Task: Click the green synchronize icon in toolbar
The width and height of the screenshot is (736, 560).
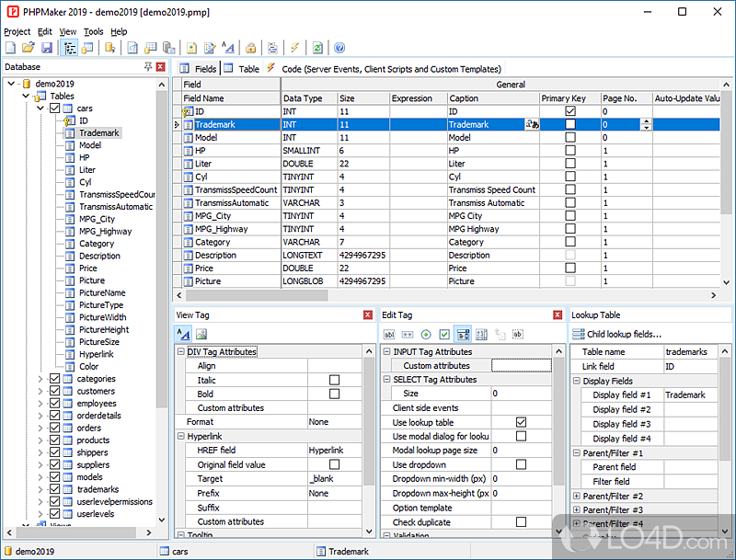Action: (x=317, y=48)
